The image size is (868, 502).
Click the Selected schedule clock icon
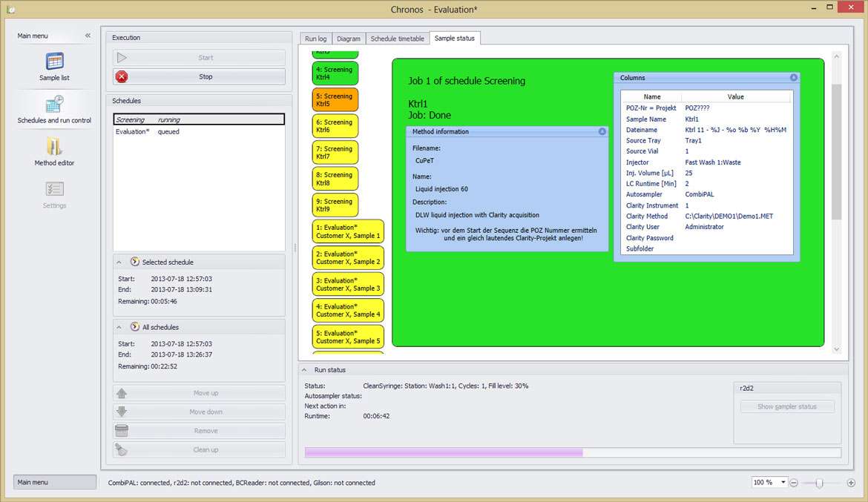click(x=134, y=262)
